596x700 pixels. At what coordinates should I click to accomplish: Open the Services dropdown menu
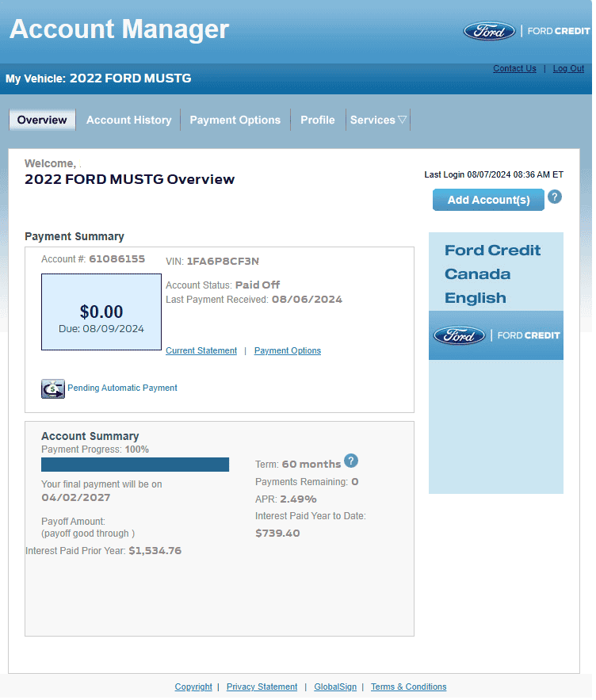pos(380,120)
